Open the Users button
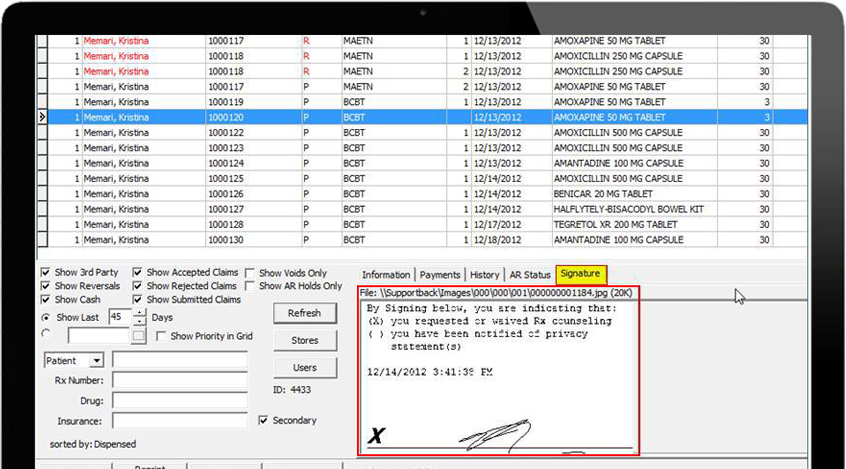The height and width of the screenshot is (469, 846). (304, 367)
